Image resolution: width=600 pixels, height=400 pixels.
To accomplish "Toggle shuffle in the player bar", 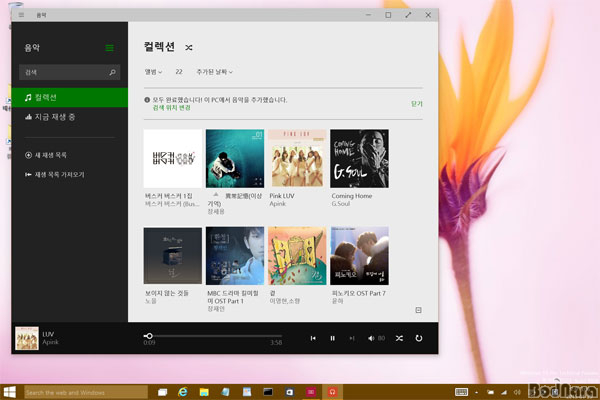I will [x=399, y=338].
